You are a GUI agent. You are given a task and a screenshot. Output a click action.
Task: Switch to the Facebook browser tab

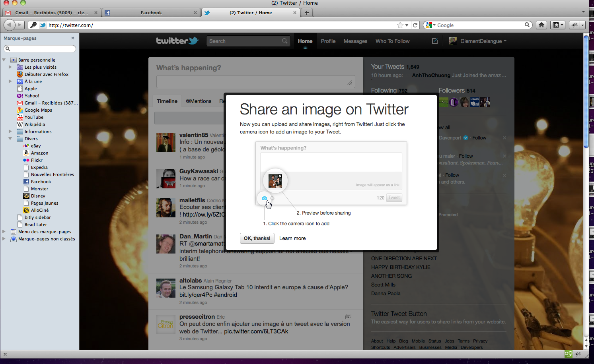point(151,13)
